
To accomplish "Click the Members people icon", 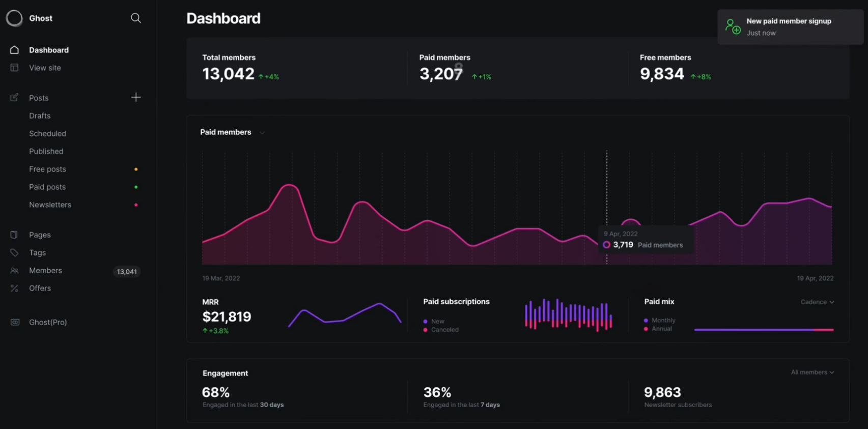I will 14,271.
